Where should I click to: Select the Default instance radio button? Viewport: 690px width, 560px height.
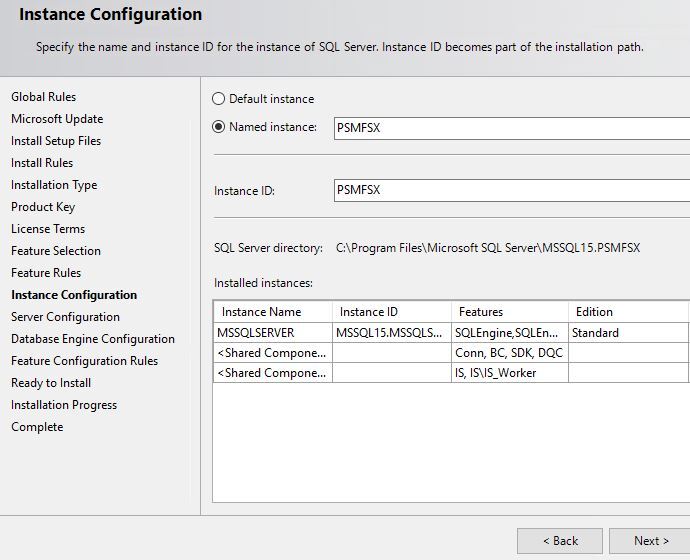coord(219,99)
